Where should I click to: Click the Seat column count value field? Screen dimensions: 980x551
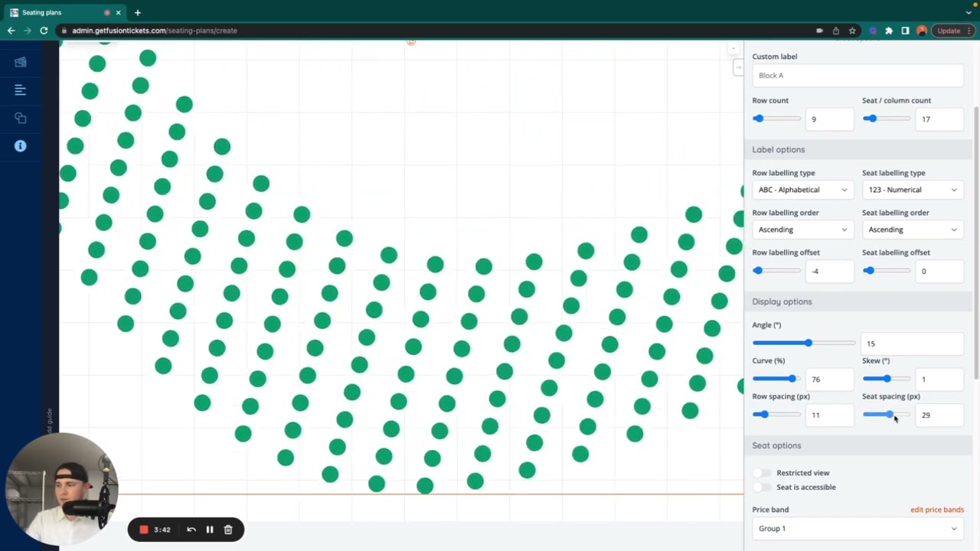[x=940, y=119]
